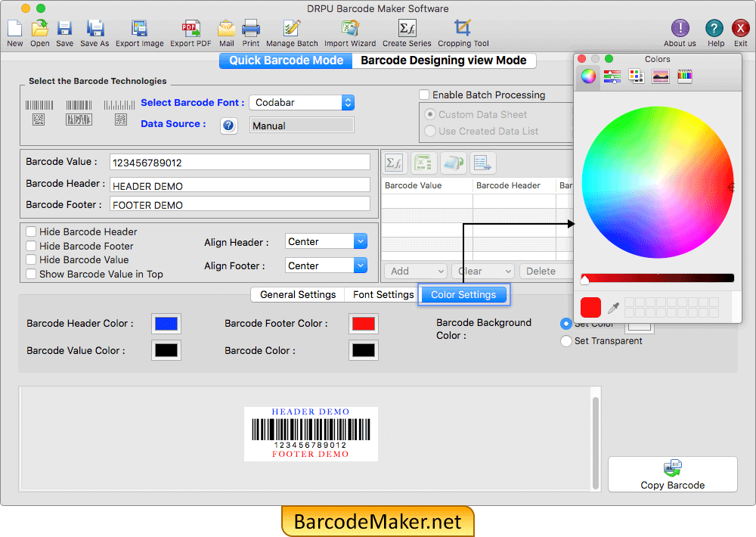This screenshot has height=537, width=756.
Task: Select the Set Transparent radio button
Action: tap(566, 341)
